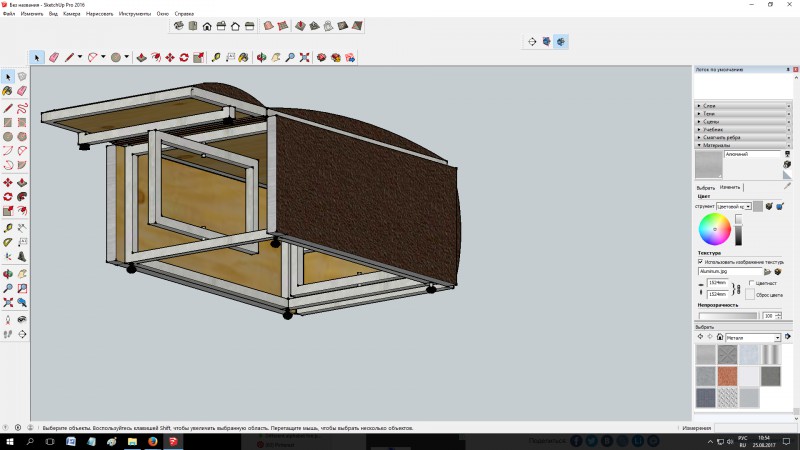Switch to the Выбрать tab in Materials

coord(705,187)
